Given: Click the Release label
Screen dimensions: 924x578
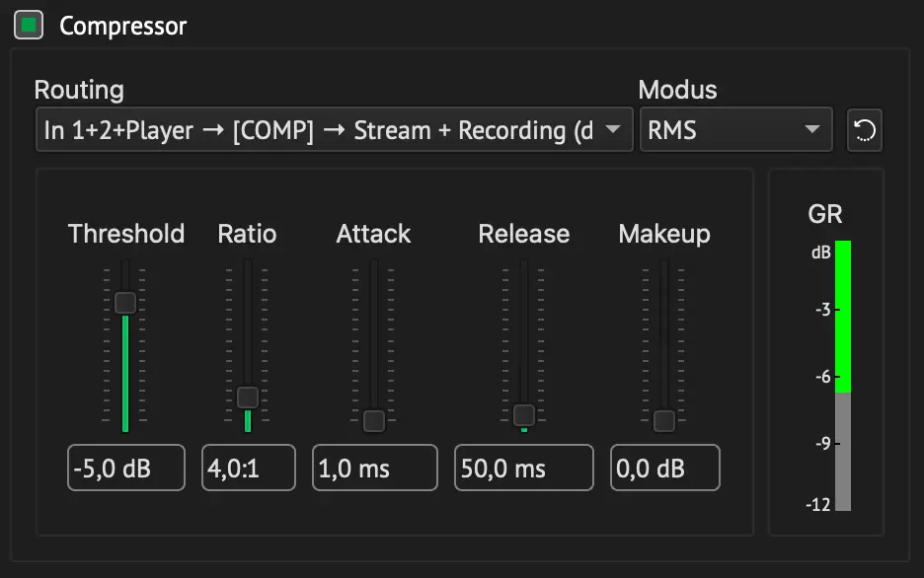Looking at the screenshot, I should point(524,234).
